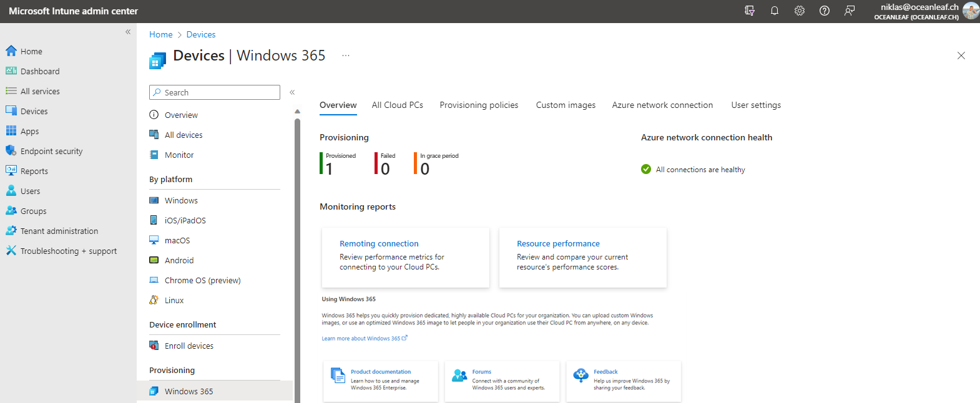Click Enroll devices icon
980x403 pixels.
(154, 346)
